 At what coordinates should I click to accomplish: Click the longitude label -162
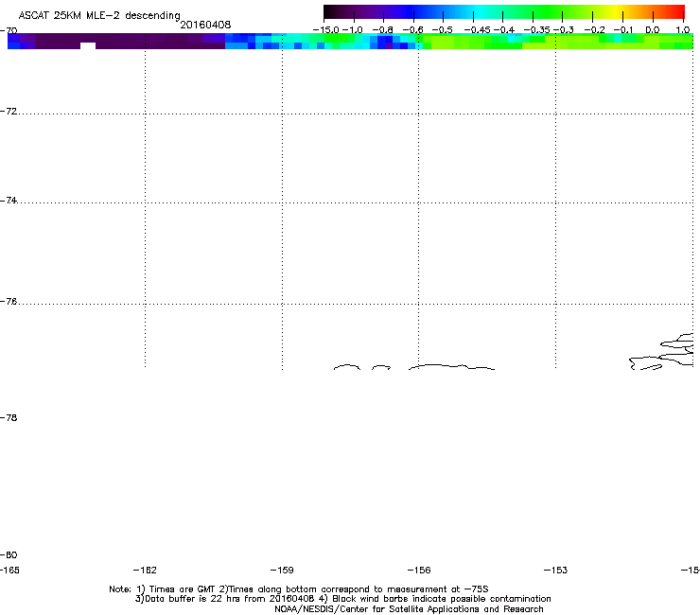(x=145, y=570)
